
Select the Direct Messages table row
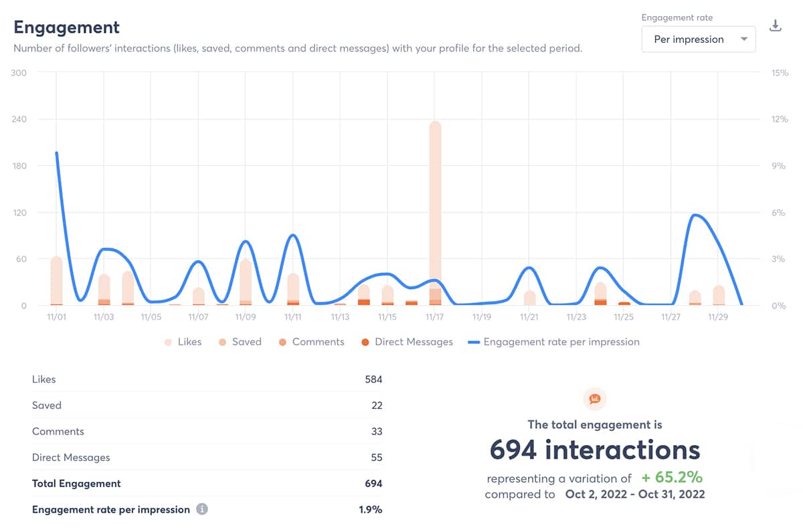tap(207, 458)
